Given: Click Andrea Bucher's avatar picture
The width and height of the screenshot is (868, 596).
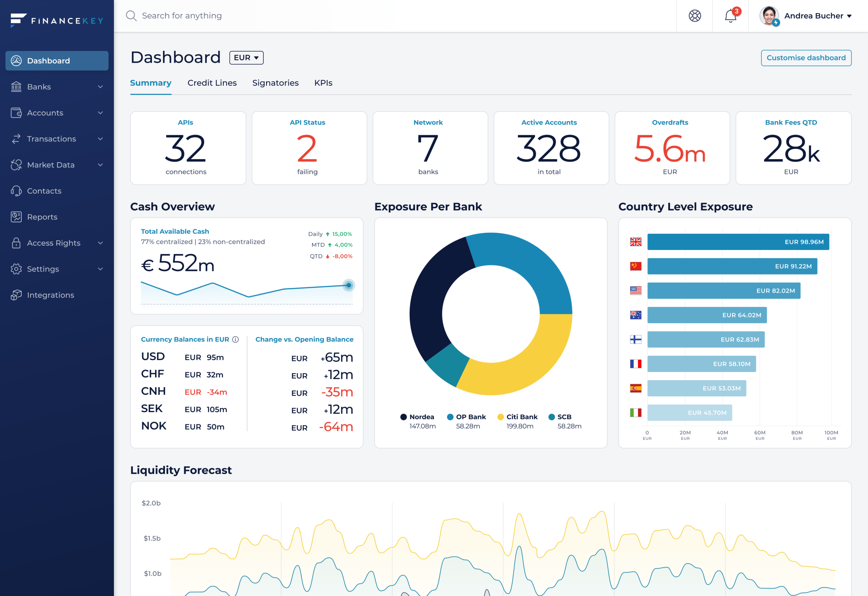Looking at the screenshot, I should point(769,16).
